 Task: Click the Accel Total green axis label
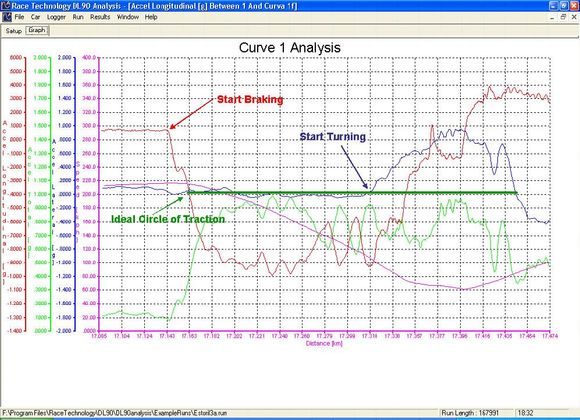point(30,203)
